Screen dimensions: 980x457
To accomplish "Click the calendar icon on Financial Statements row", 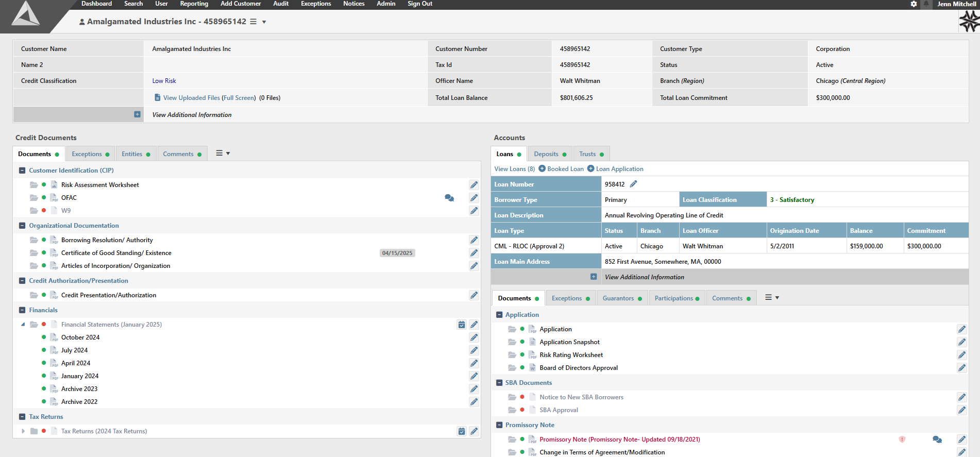I will [462, 325].
